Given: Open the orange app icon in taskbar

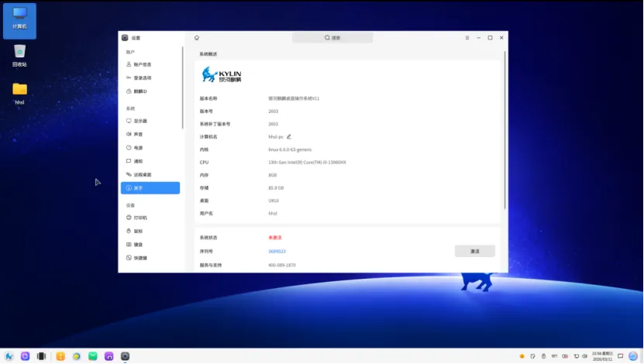Looking at the screenshot, I should 60,356.
